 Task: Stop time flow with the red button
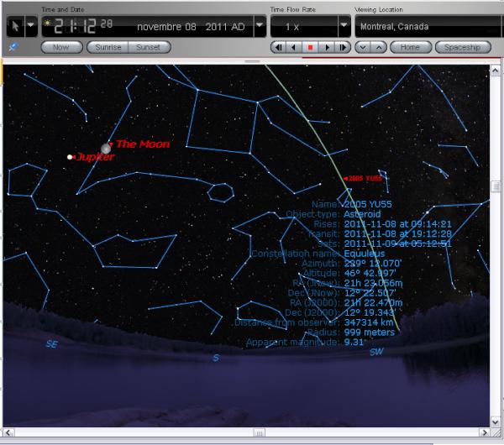[310, 48]
